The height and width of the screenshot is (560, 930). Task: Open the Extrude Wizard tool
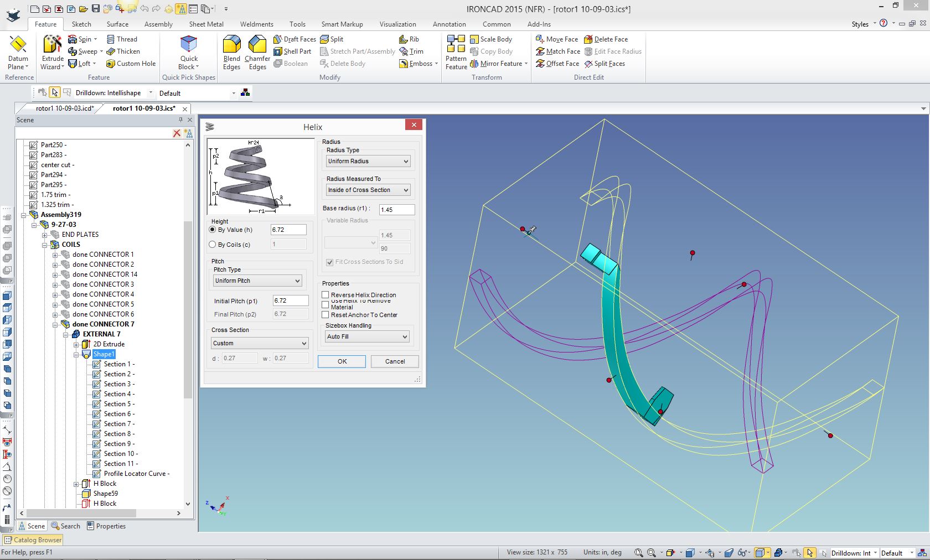pos(53,52)
